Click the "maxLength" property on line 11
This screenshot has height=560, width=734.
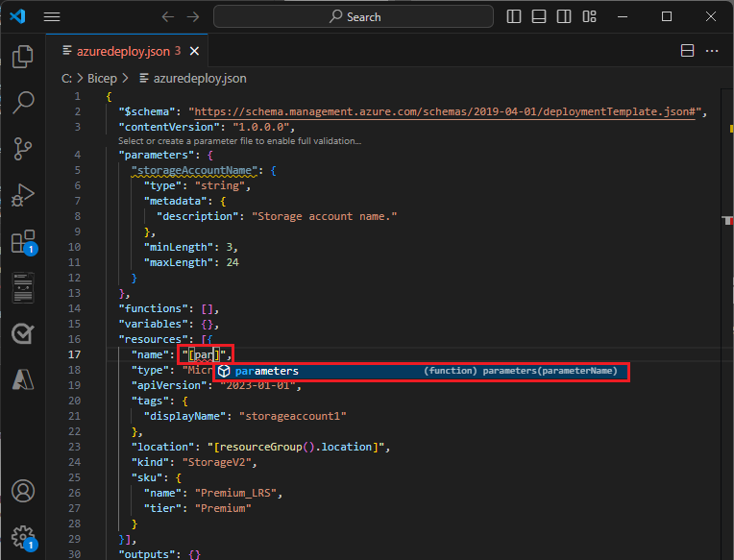coord(179,262)
